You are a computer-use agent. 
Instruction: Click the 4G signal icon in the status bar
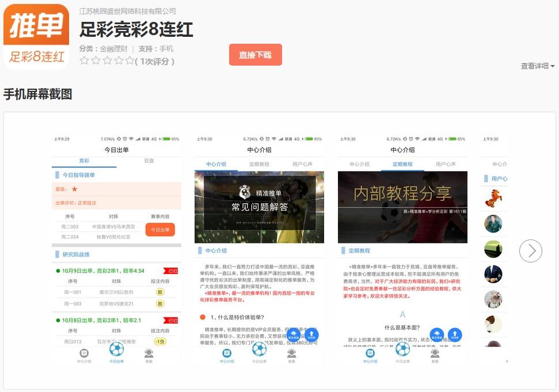pos(154,139)
